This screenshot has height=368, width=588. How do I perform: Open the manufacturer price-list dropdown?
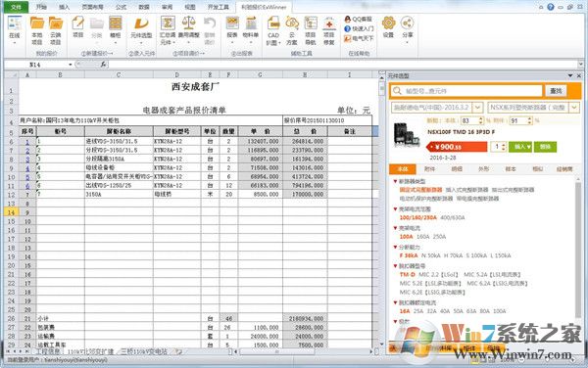pyautogui.click(x=477, y=108)
